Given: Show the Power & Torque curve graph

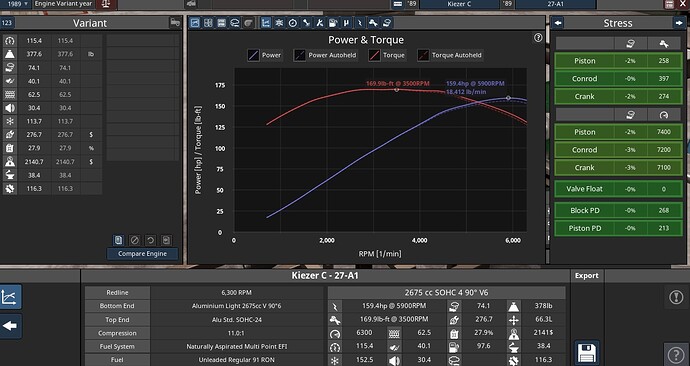Looking at the screenshot, I should tap(266, 23).
